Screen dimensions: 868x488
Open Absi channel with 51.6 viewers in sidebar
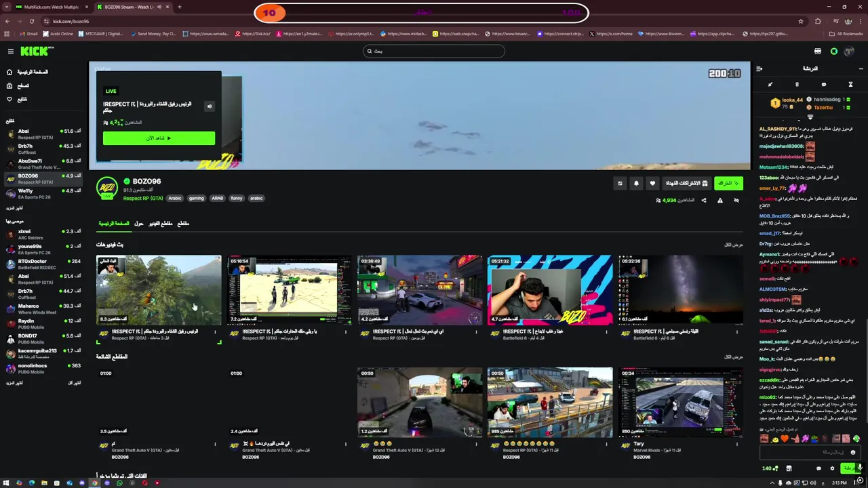43,134
